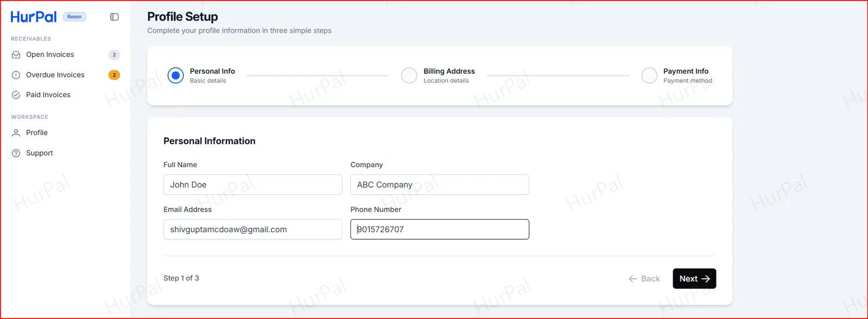This screenshot has width=868, height=319.
Task: Click the Overdue Invoices orange count badge
Action: pos(114,75)
